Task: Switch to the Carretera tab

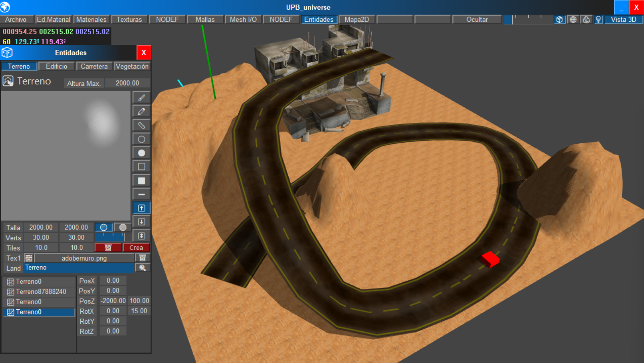Action: (94, 66)
